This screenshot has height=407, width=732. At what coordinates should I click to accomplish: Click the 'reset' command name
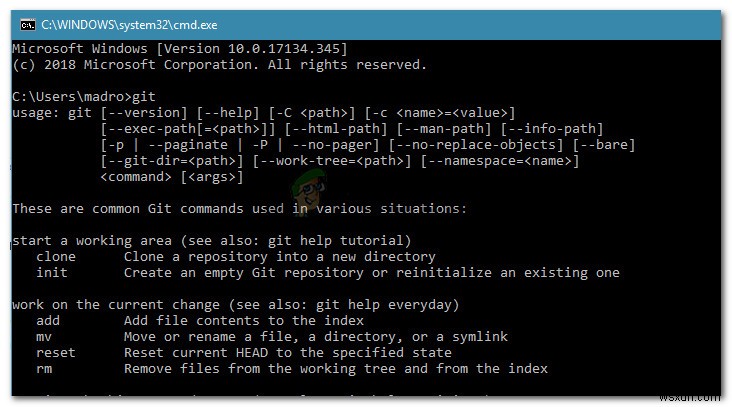[56, 353]
